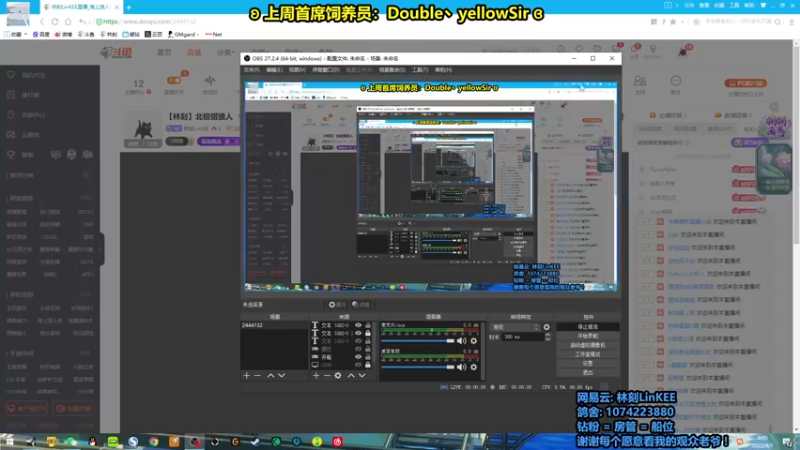The image size is (800, 450).
Task: Open NetEase Music red taskbar icon
Action: (x=337, y=441)
